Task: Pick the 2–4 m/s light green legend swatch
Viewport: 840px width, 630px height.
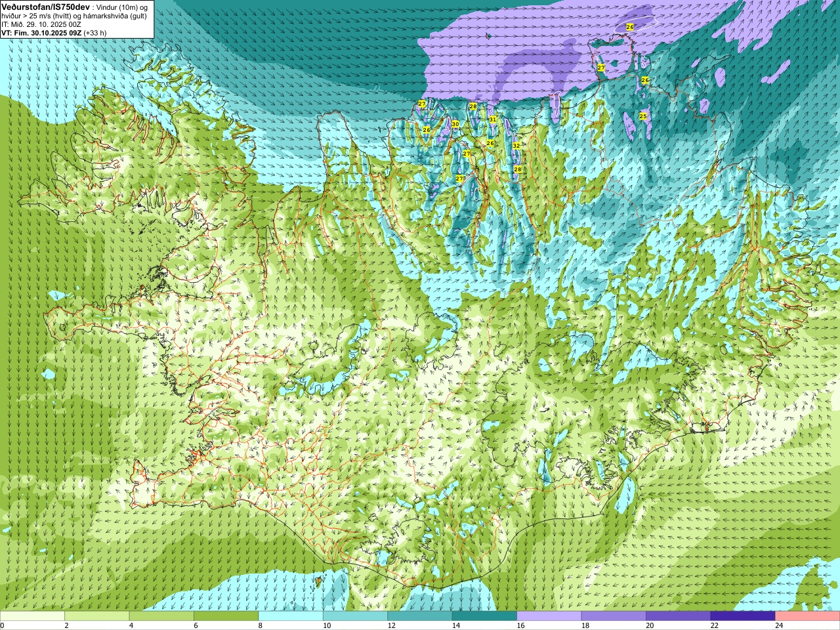Action: (x=96, y=616)
